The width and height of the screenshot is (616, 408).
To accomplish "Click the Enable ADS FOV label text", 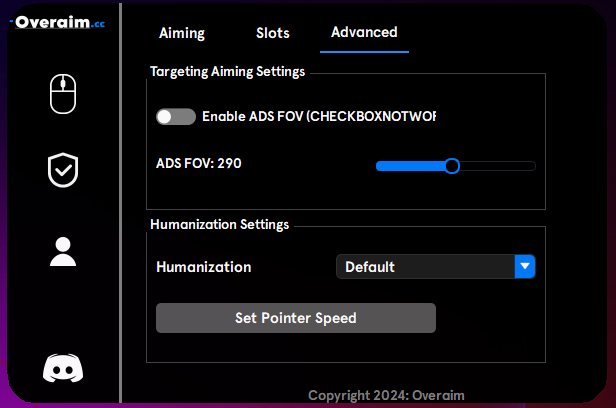I will coord(319,117).
